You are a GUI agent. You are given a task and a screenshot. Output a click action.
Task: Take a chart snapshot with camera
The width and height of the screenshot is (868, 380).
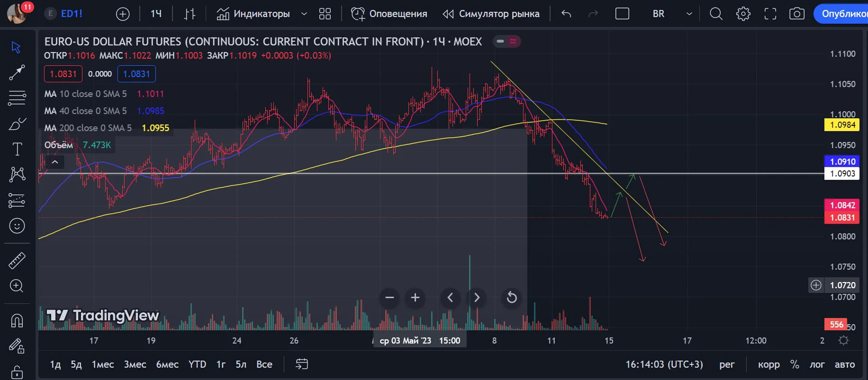(797, 14)
